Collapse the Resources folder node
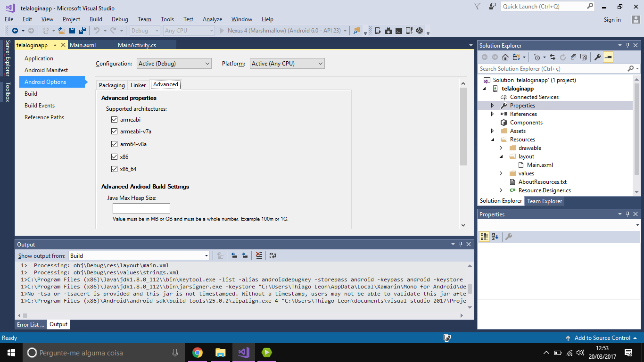The width and height of the screenshot is (644, 362). pyautogui.click(x=493, y=140)
